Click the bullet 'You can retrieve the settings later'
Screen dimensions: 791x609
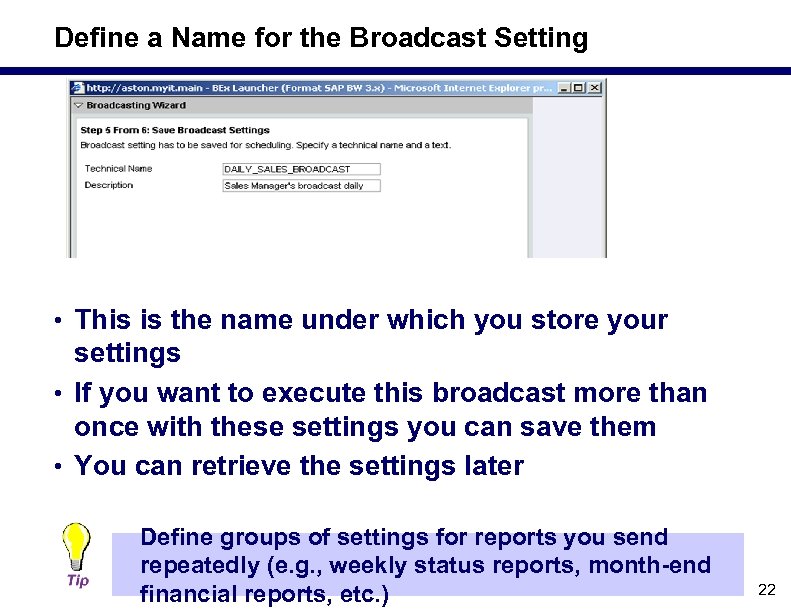[299, 465]
